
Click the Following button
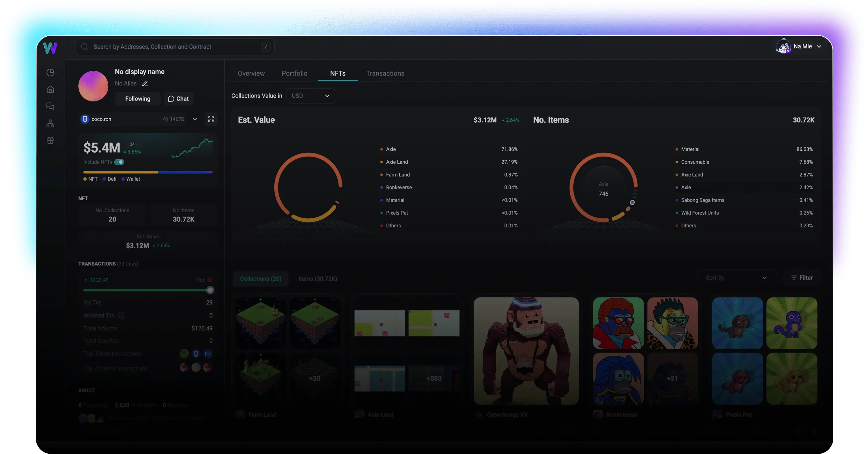point(138,99)
